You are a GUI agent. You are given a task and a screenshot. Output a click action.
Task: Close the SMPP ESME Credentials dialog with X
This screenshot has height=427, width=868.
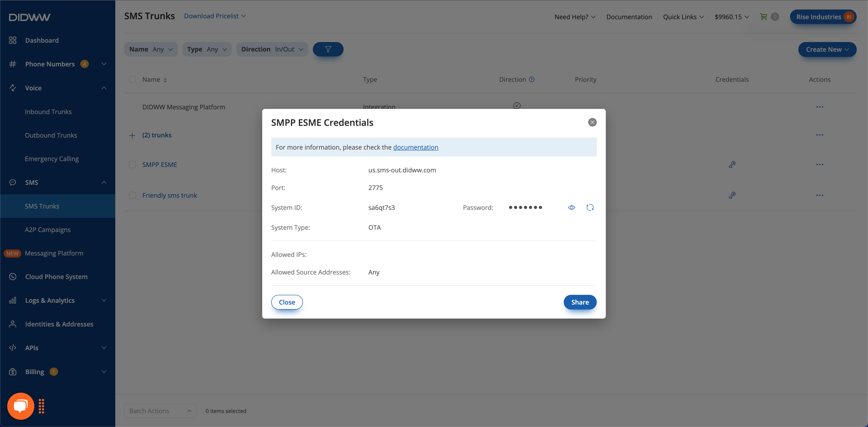(592, 122)
